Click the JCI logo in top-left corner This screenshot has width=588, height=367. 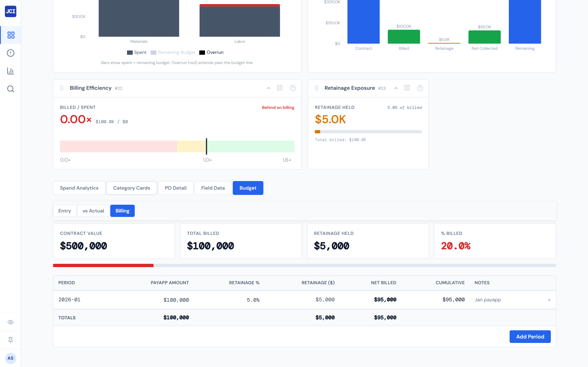coord(10,11)
